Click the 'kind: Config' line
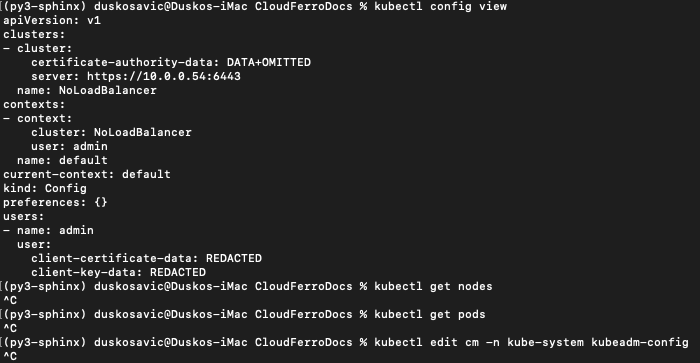Image resolution: width=700 pixels, height=363 pixels. pyautogui.click(x=45, y=188)
